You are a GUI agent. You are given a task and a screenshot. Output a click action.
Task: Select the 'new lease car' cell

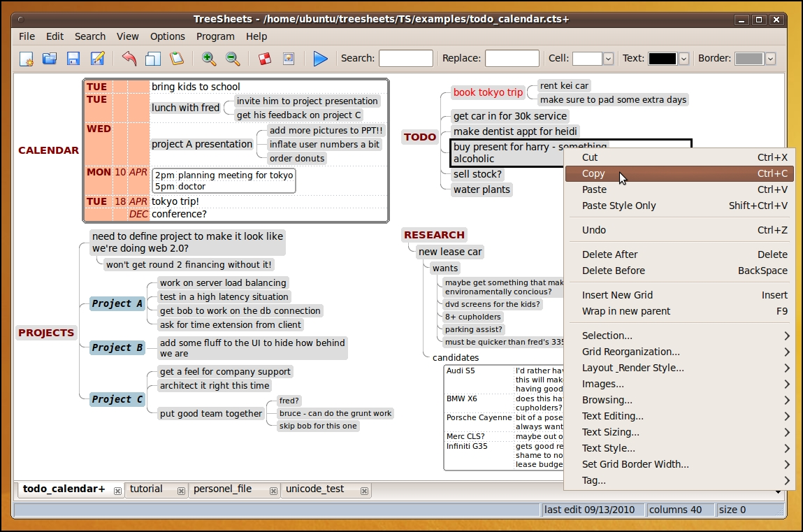(x=450, y=252)
